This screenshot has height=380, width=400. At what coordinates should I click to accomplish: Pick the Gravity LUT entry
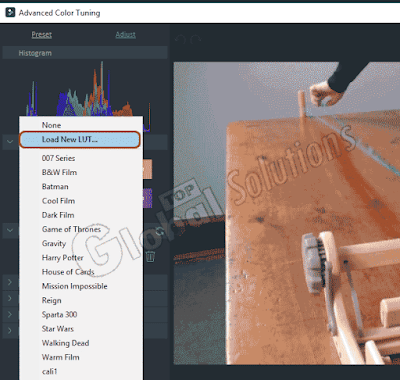(x=81, y=243)
